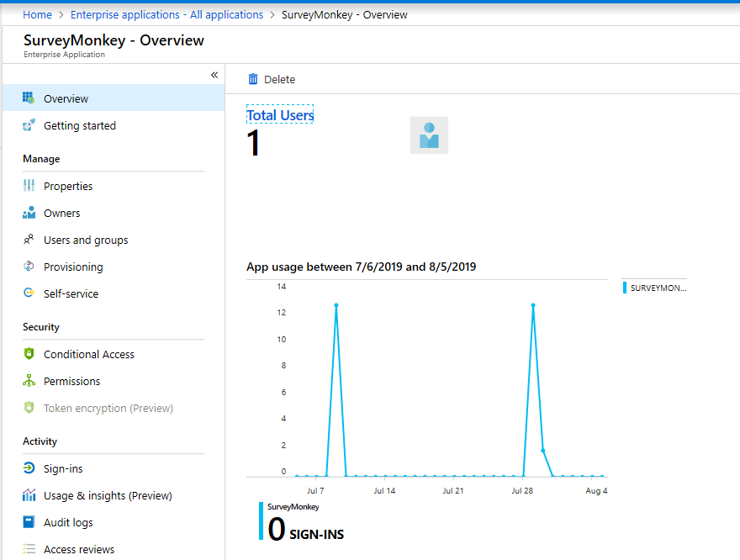
Task: Click the Aug 4 axis label
Action: pyautogui.click(x=596, y=491)
